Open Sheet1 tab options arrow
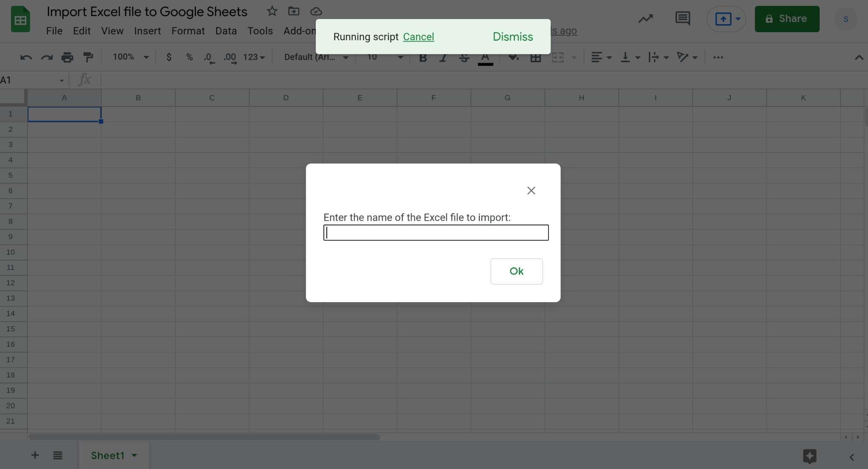Viewport: 868px width, 469px height. click(x=134, y=455)
